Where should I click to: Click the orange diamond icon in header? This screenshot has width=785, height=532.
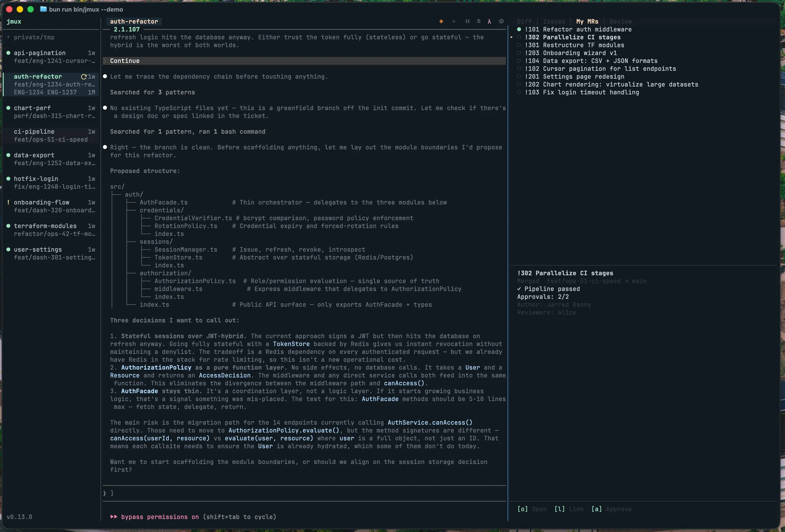coord(441,21)
